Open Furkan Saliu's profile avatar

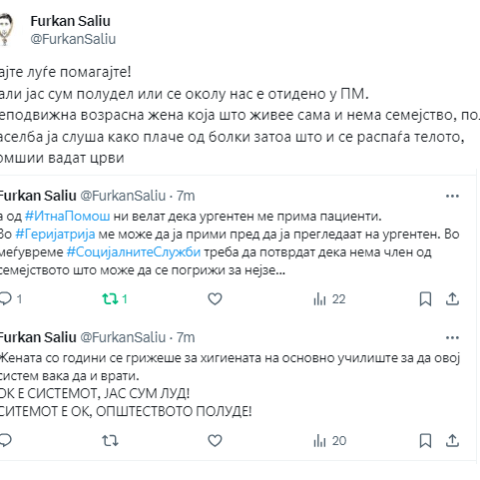tap(7, 29)
